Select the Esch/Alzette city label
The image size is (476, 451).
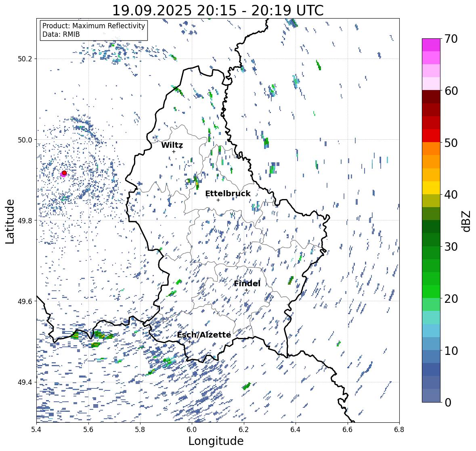click(204, 335)
